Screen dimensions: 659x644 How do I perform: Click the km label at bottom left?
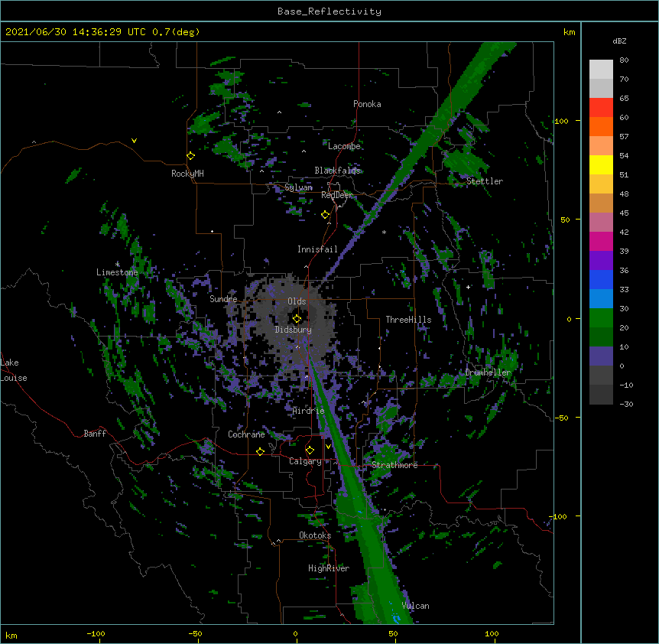click(x=11, y=636)
